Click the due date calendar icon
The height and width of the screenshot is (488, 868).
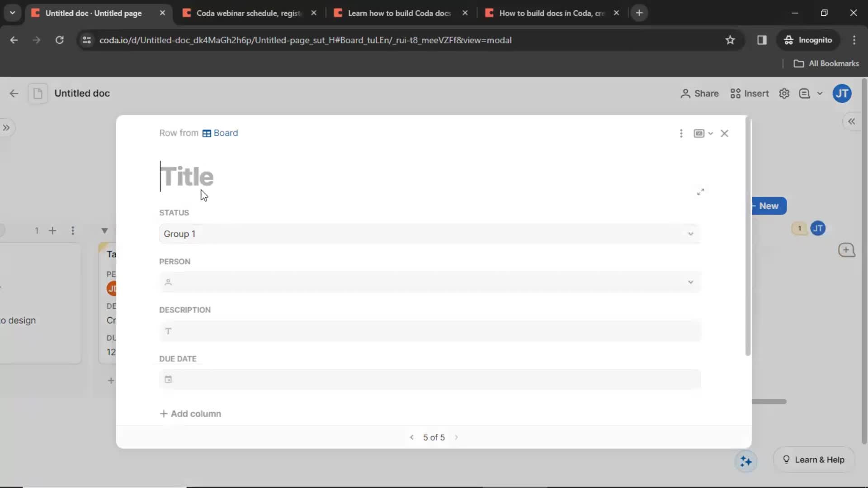[168, 379]
